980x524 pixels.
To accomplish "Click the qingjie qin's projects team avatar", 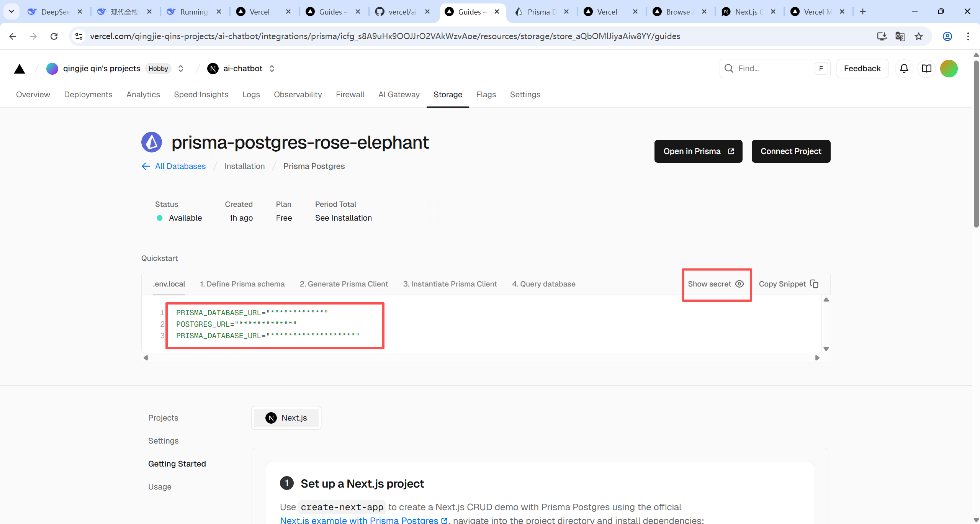I will tap(52, 69).
